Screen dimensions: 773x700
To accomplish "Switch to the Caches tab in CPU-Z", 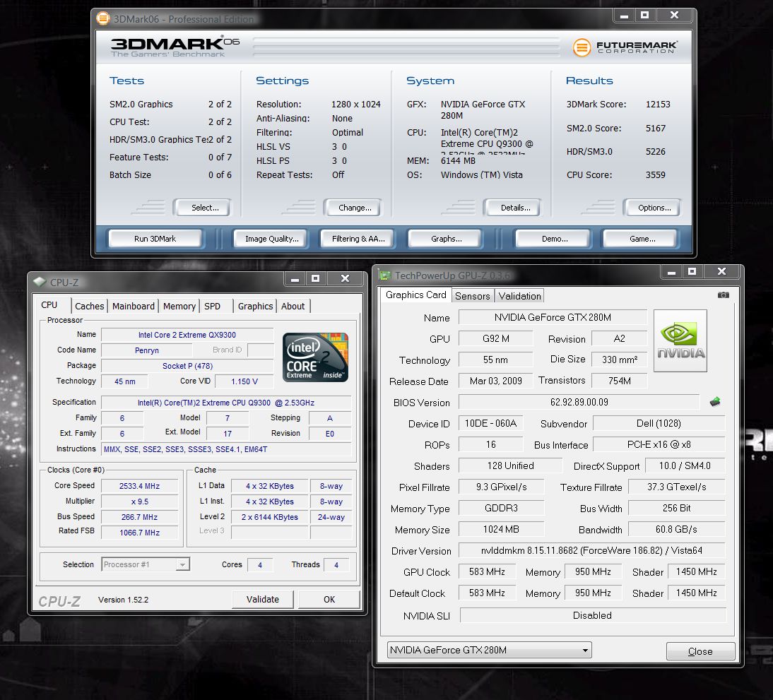I will click(89, 306).
